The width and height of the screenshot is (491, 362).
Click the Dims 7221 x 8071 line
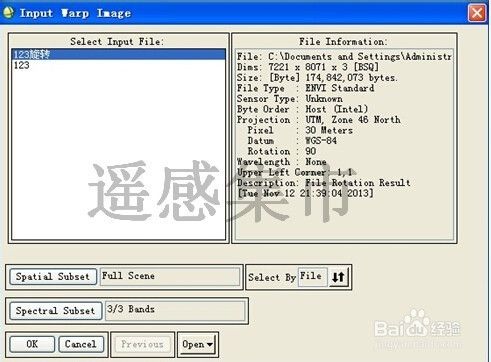tap(308, 67)
